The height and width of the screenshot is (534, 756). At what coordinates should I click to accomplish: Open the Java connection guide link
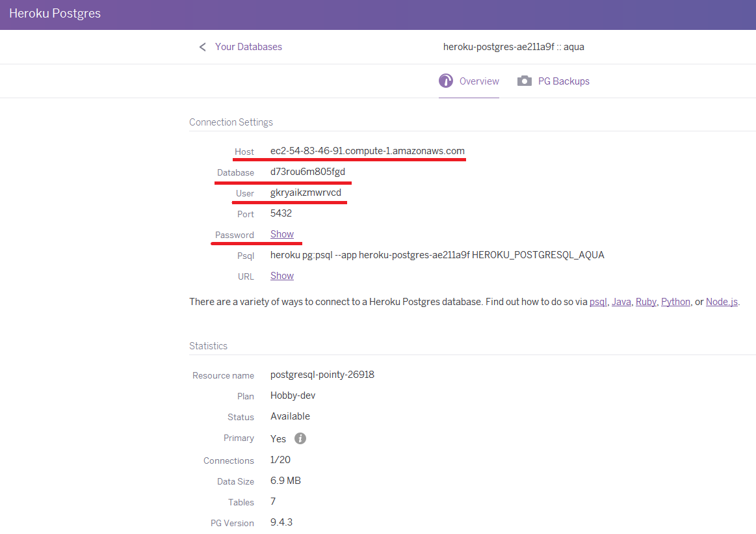tap(621, 302)
